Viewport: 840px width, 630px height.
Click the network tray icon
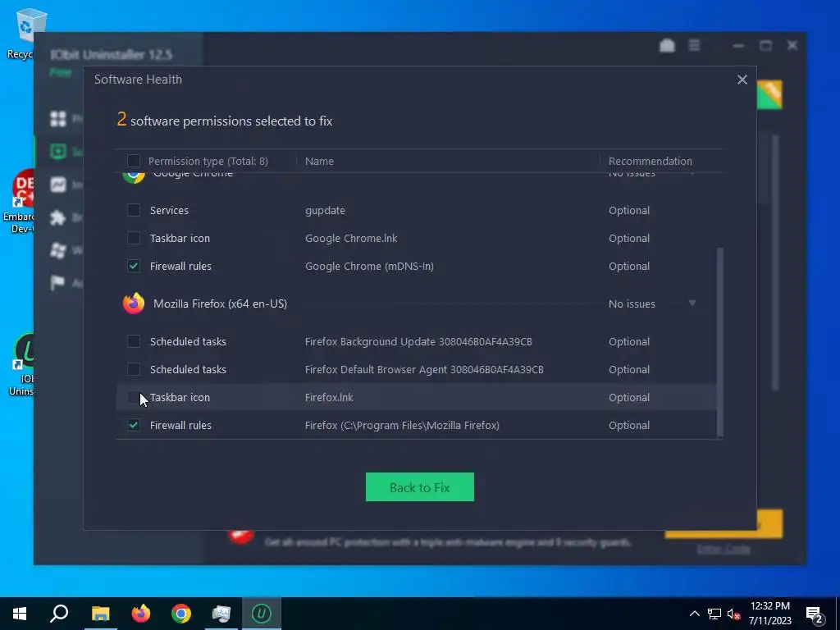pos(714,614)
